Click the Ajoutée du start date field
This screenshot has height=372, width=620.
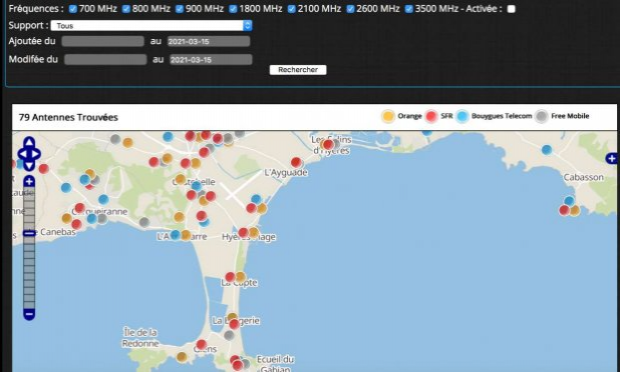[103, 41]
